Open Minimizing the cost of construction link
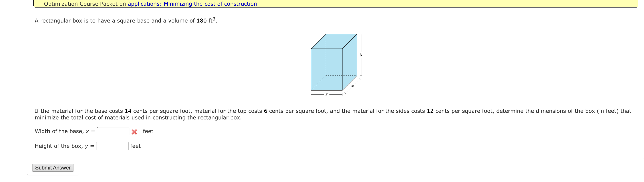 210,4
